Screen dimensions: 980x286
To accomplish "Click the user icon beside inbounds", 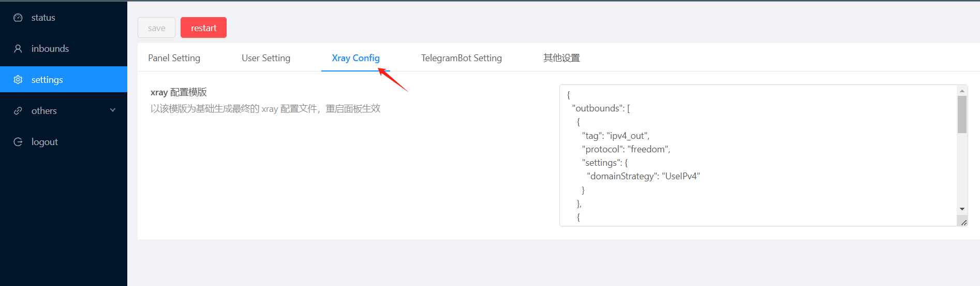I will [x=18, y=49].
